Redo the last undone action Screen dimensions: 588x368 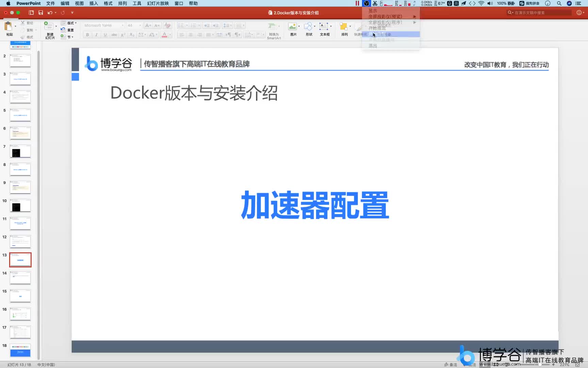(63, 13)
